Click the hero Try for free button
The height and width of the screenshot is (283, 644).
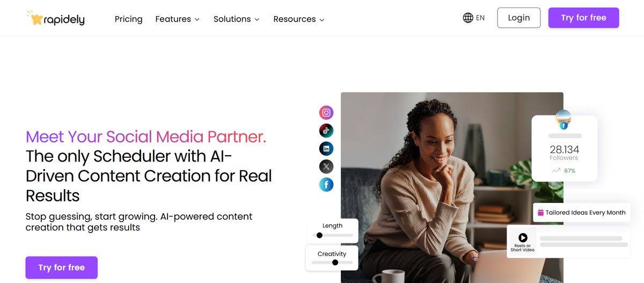click(62, 267)
